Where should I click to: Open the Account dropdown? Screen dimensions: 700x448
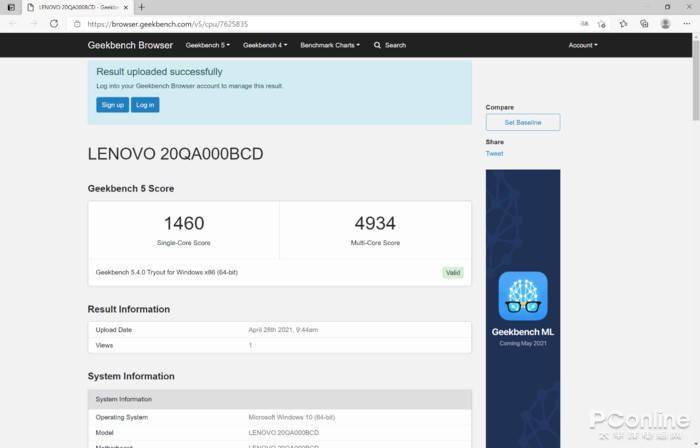(583, 45)
